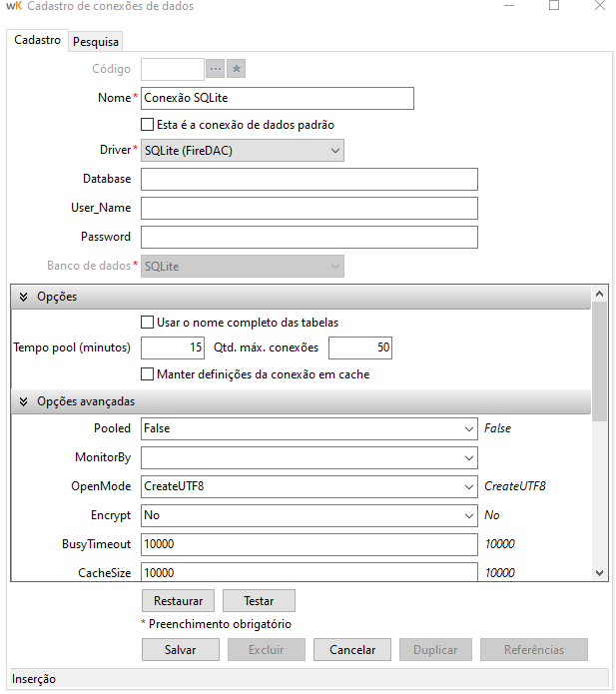Click into the Database input field

(x=309, y=180)
